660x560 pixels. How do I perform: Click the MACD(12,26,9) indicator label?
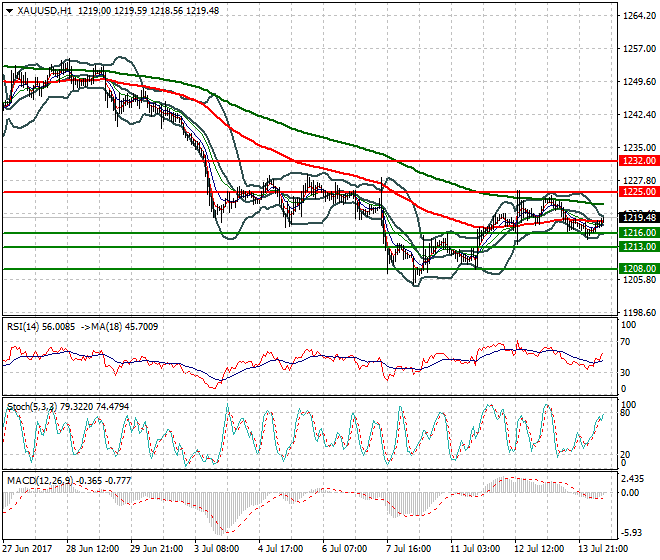click(x=40, y=480)
